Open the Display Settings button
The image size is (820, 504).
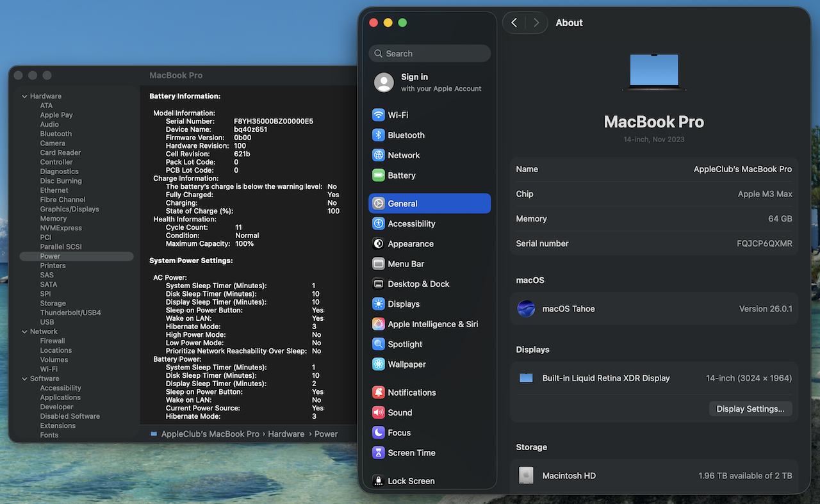pyautogui.click(x=750, y=409)
